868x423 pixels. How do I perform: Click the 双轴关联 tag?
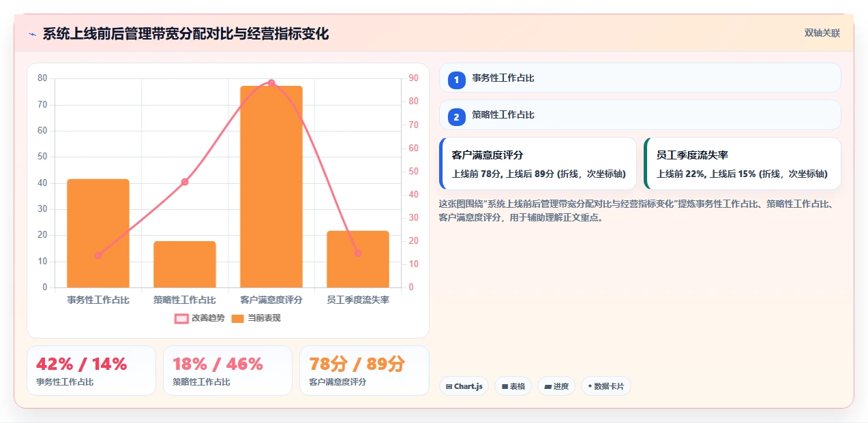(822, 33)
